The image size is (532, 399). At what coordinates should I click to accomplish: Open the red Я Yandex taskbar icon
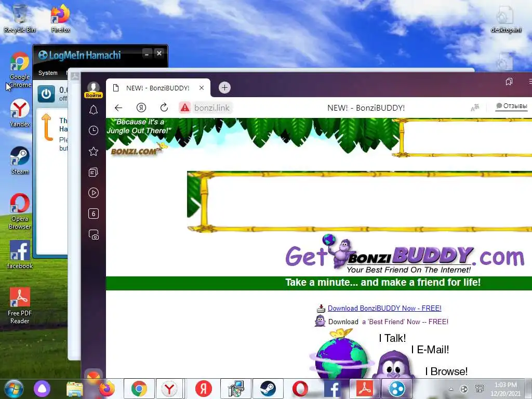204,389
